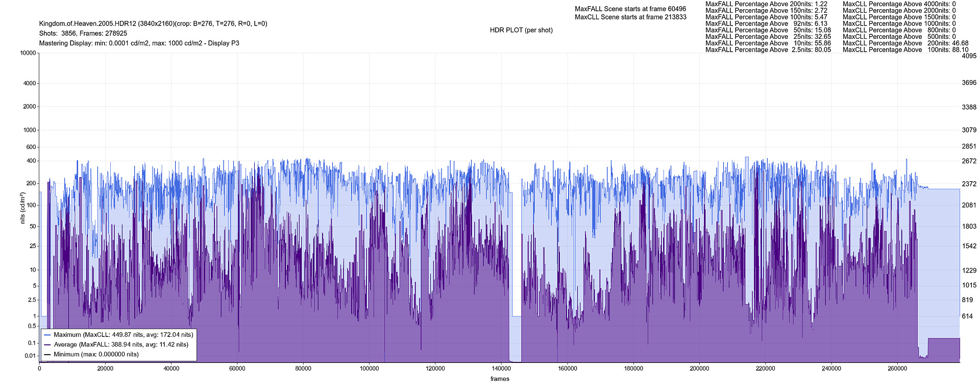The image size is (980, 392).
Task: Select the 100000 frame tick label
Action: click(x=369, y=369)
